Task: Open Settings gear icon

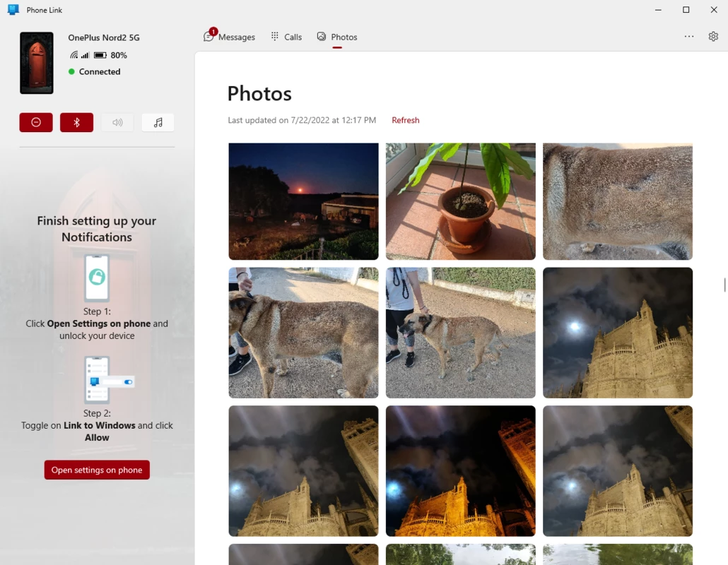Action: pos(713,37)
